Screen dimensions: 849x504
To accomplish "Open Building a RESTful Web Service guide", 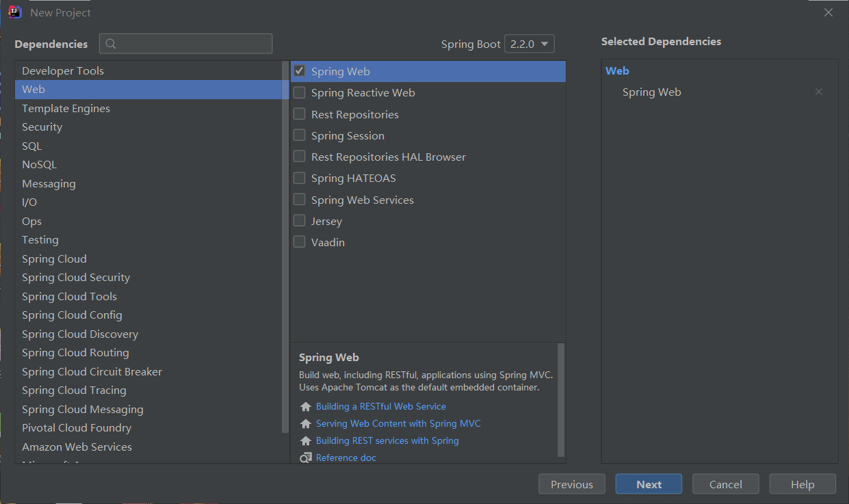I will pyautogui.click(x=381, y=406).
